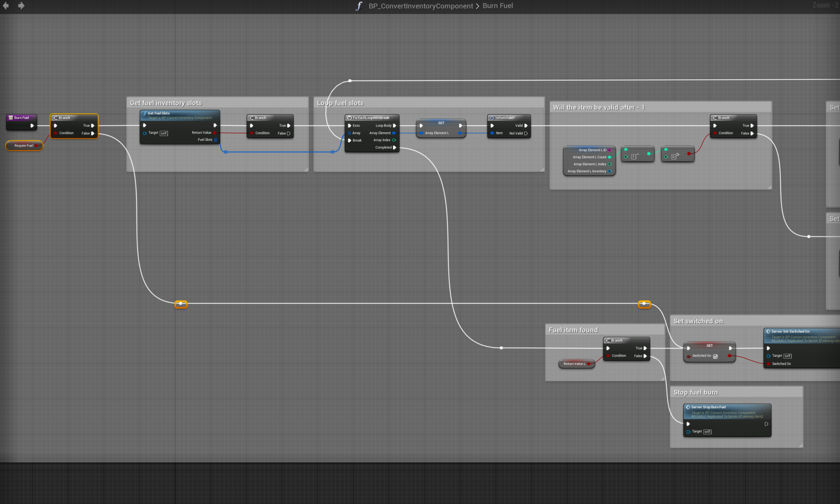The height and width of the screenshot is (504, 840).
Task: Click the Get Fuel Slots function icon
Action: 145,113
